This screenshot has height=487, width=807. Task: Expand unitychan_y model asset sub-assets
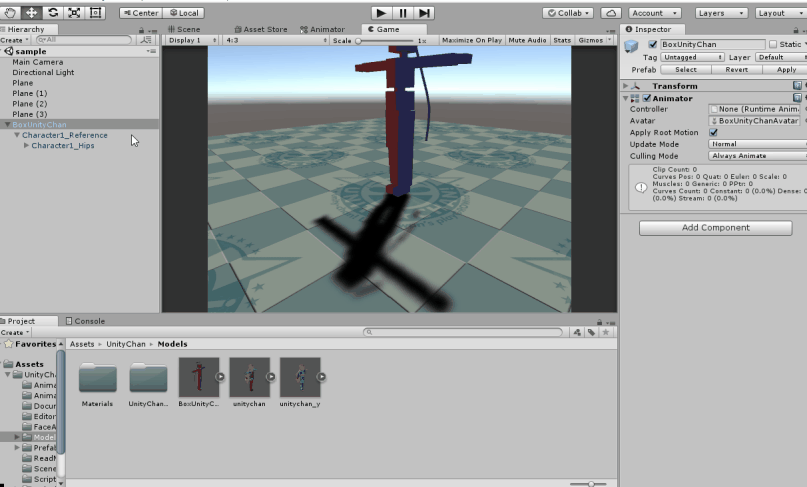coord(321,377)
